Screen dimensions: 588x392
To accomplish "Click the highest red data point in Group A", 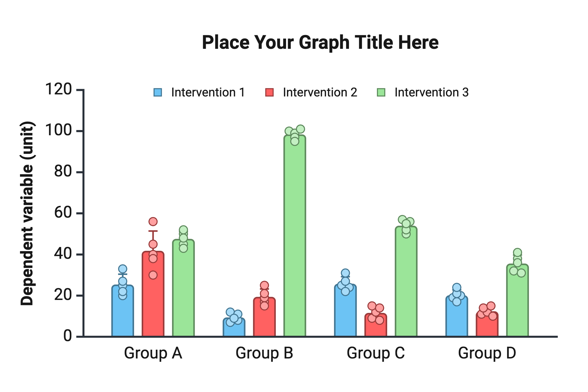I will [x=153, y=221].
